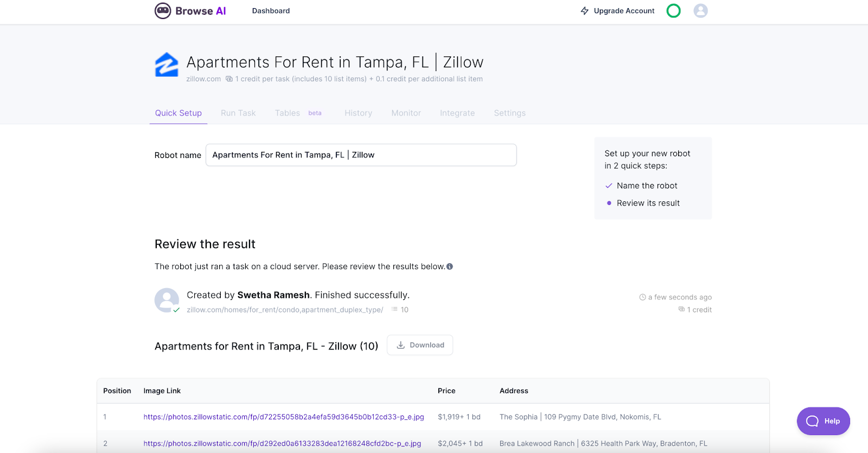Viewport: 868px width, 453px height.
Task: Click the zillow.com/homes/for_rent task URL
Action: [285, 310]
